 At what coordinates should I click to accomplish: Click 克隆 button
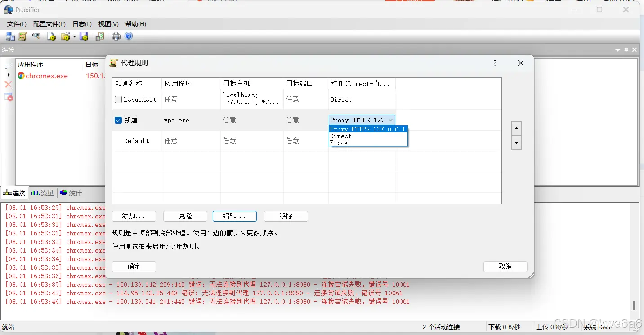pos(185,216)
